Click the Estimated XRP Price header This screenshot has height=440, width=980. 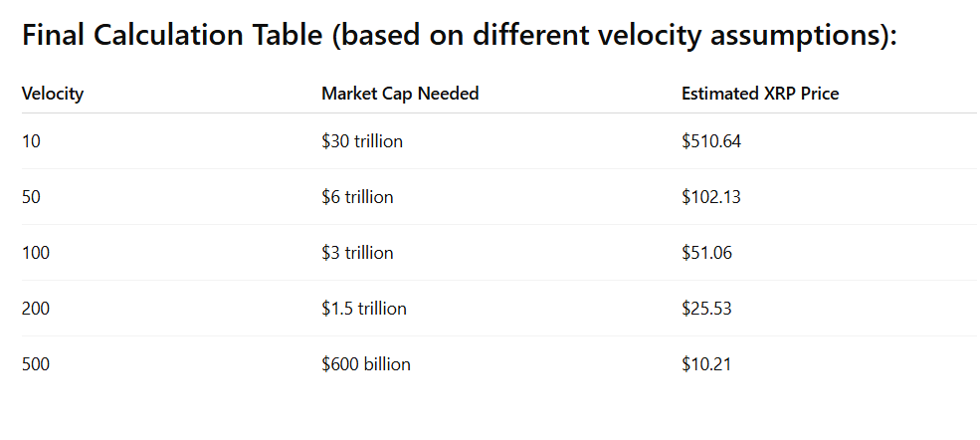(x=760, y=94)
